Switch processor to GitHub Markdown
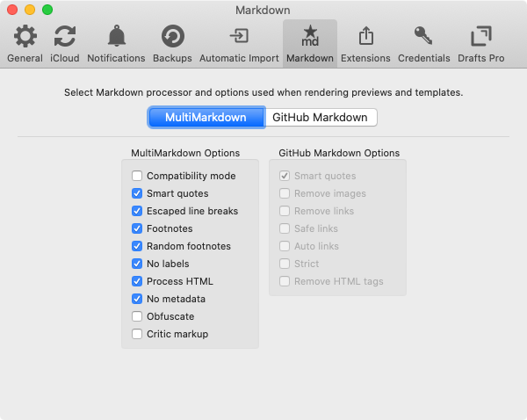Image resolution: width=527 pixels, height=420 pixels. click(320, 118)
